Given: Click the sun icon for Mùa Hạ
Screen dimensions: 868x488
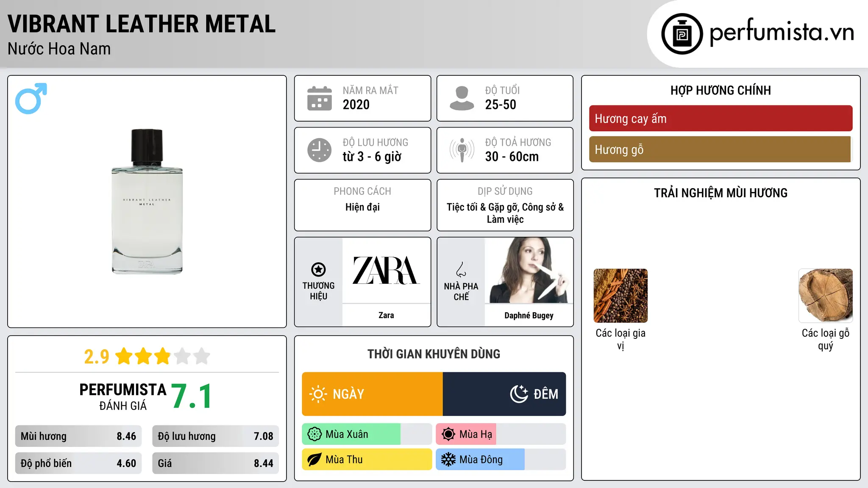Looking at the screenshot, I should click(x=448, y=434).
